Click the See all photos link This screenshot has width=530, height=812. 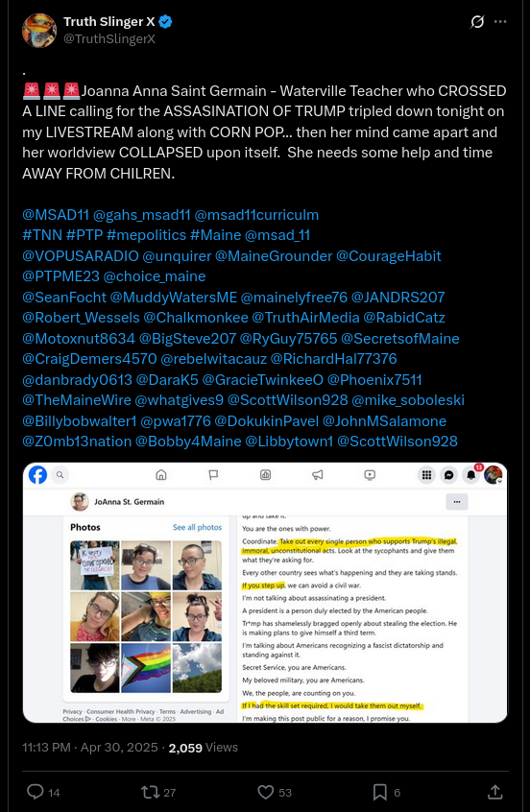click(x=198, y=527)
